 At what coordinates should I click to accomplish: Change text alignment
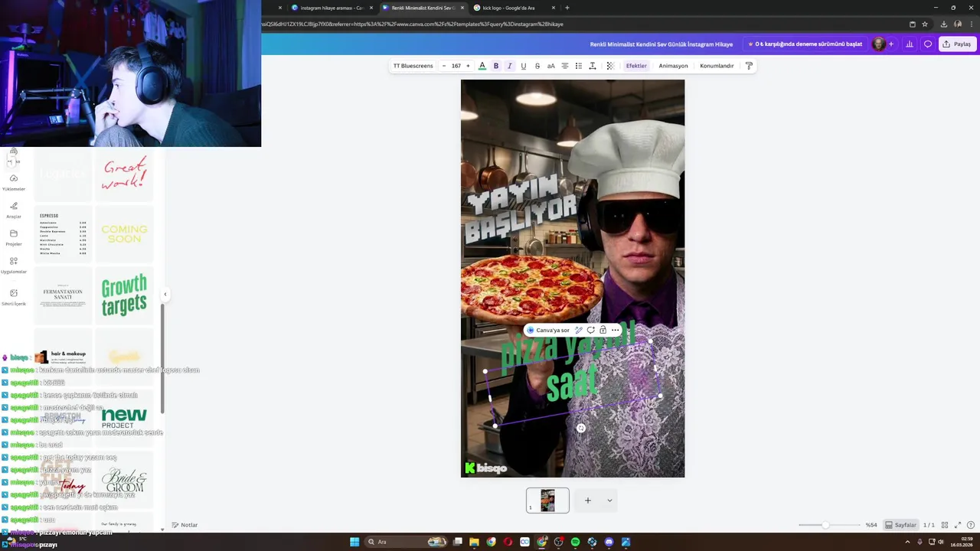[565, 66]
